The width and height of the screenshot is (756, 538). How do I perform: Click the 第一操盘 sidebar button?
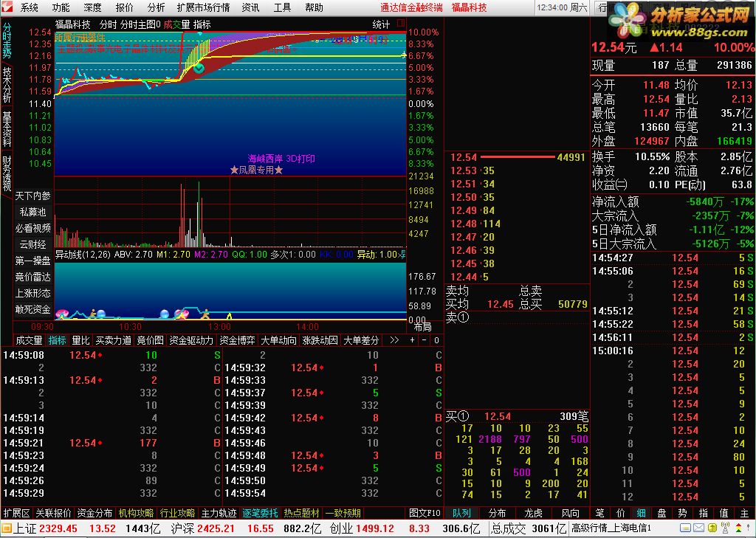point(32,261)
